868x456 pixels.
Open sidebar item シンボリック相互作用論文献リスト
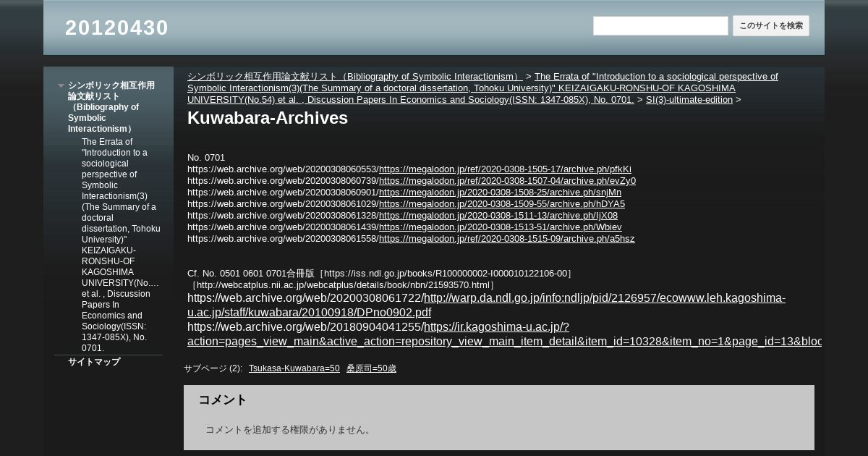pyautogui.click(x=111, y=107)
